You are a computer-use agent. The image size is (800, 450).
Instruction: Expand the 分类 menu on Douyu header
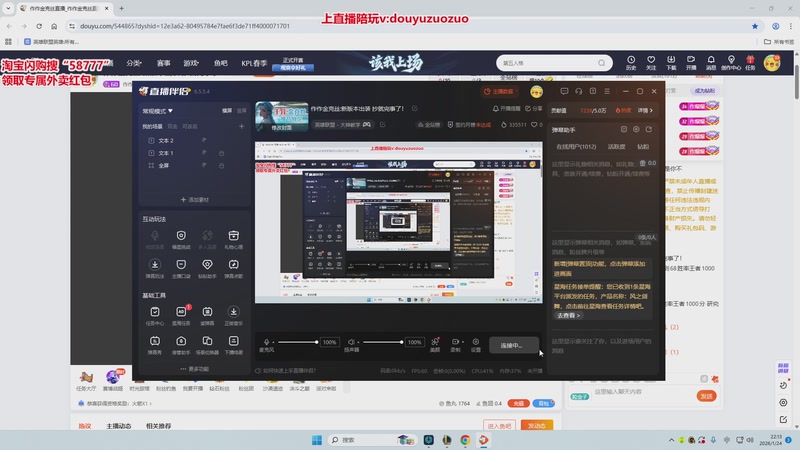click(134, 63)
